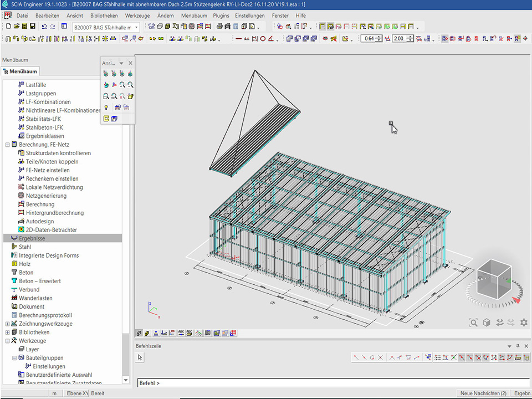Screen dimensions: 532x399
Task: Click the undo arrow in toolbar
Action: (x=44, y=27)
